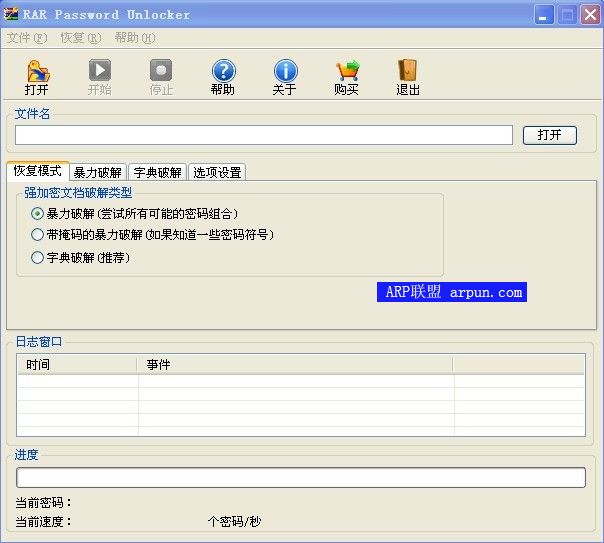Screen dimensions: 604x543
Task: Switch to the 选项设置 tab
Action: [217, 172]
